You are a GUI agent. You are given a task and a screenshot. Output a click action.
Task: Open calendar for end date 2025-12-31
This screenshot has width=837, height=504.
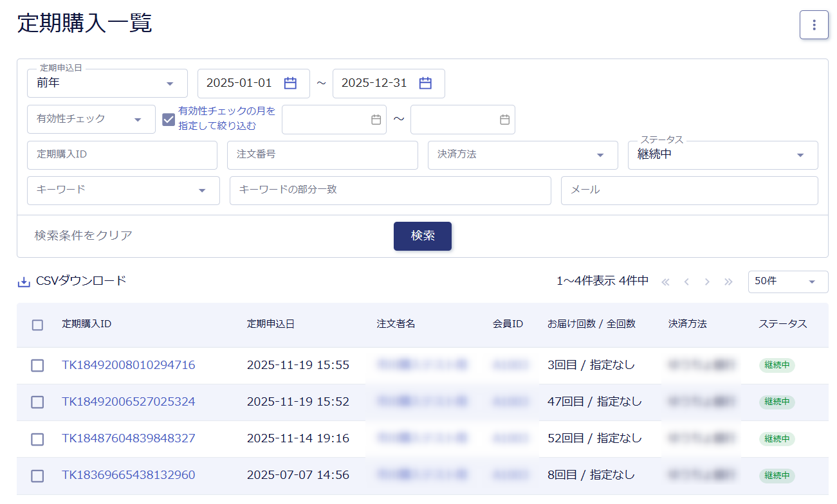[x=425, y=83]
